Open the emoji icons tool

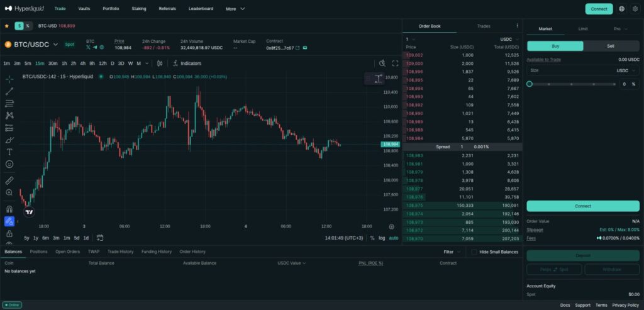click(9, 164)
